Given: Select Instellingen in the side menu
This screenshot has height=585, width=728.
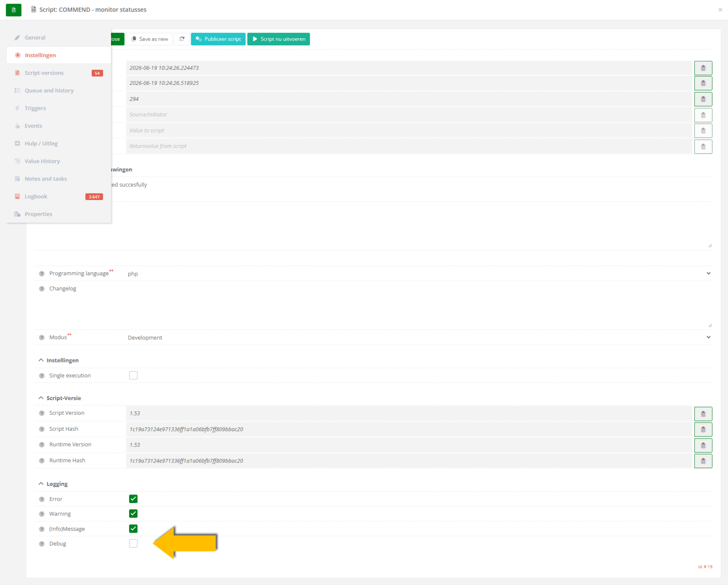Looking at the screenshot, I should tap(59, 55).
